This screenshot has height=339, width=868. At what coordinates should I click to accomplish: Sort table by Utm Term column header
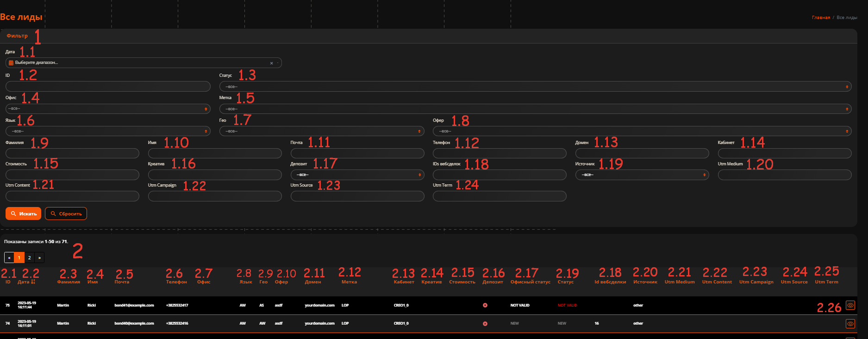[x=826, y=282]
